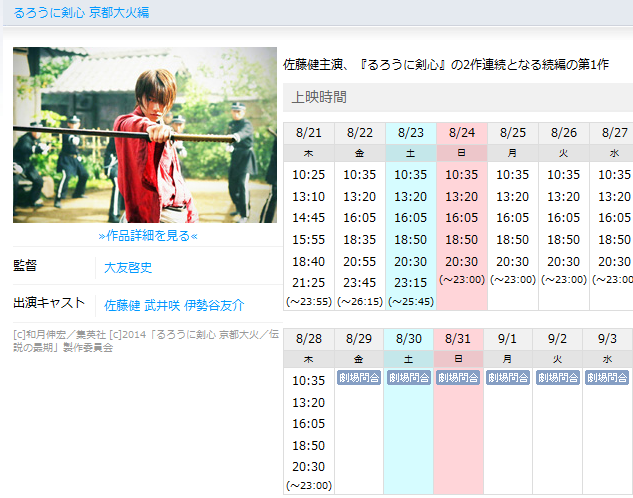
Task: Click 劇場問合 button for 9/2
Action: 557,378
